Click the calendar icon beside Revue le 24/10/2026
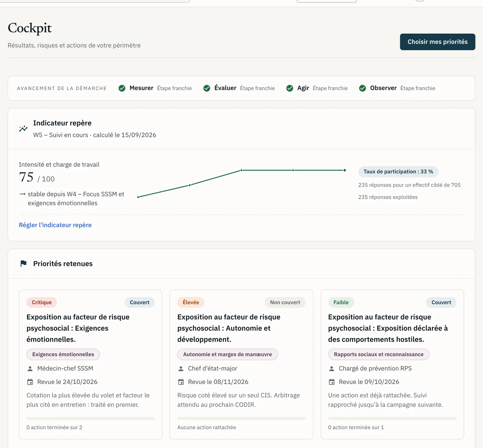Image resolution: width=483 pixels, height=448 pixels. click(x=30, y=382)
